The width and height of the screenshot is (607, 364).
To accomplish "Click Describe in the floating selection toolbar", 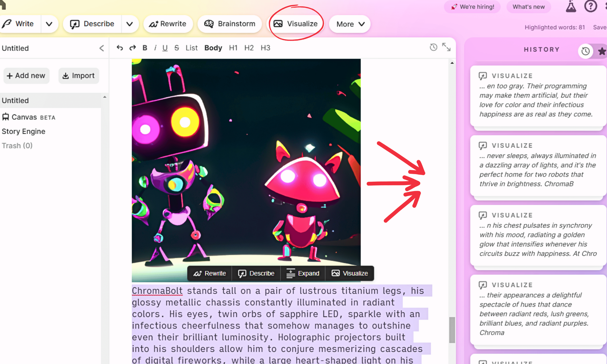I will point(256,273).
